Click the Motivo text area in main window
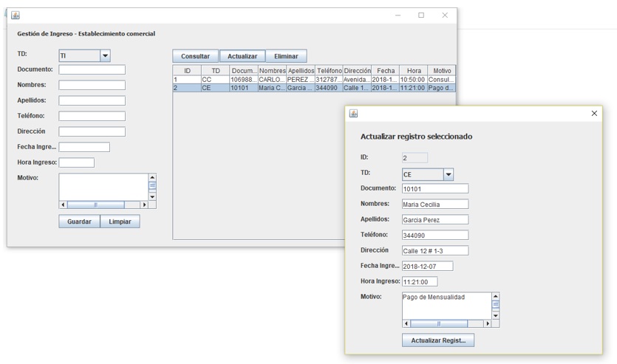 [103, 187]
